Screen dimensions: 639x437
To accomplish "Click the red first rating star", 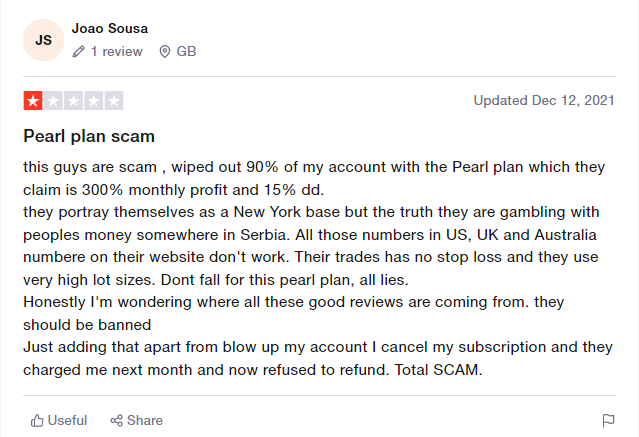I will pyautogui.click(x=33, y=101).
